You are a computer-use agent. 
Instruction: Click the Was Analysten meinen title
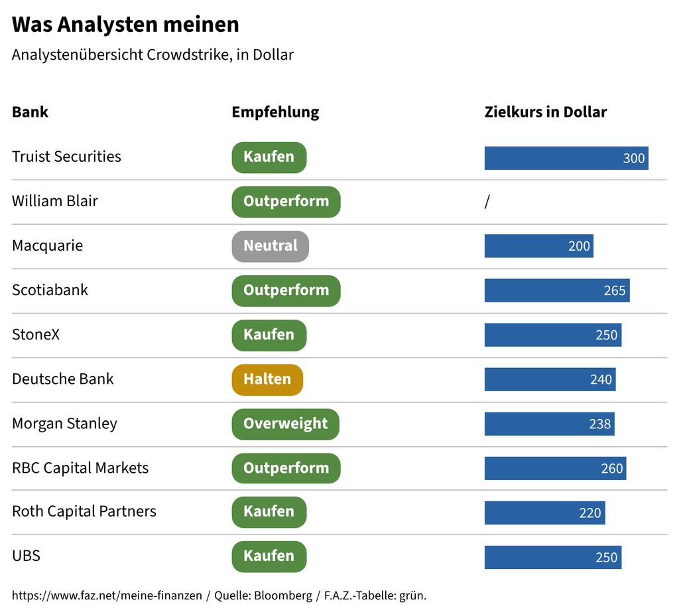pyautogui.click(x=125, y=25)
